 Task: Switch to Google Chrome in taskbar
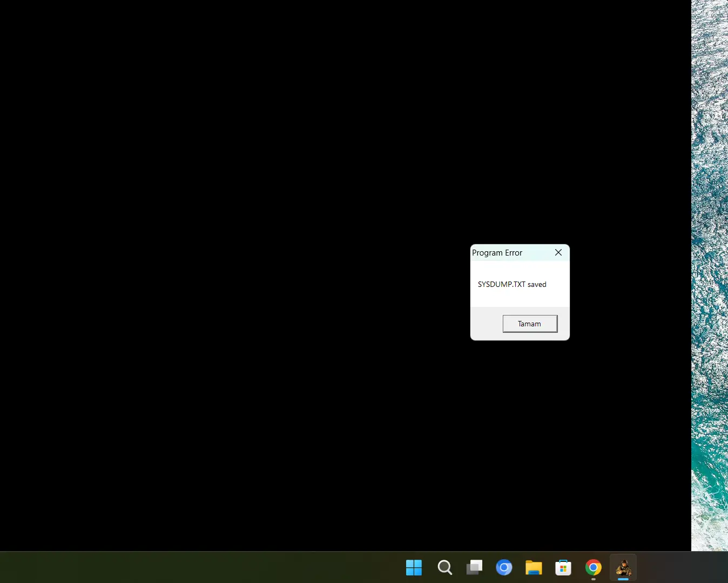click(x=594, y=567)
